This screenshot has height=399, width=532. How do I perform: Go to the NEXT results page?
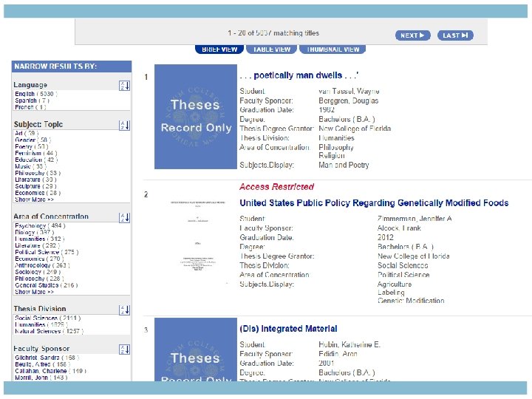point(412,35)
